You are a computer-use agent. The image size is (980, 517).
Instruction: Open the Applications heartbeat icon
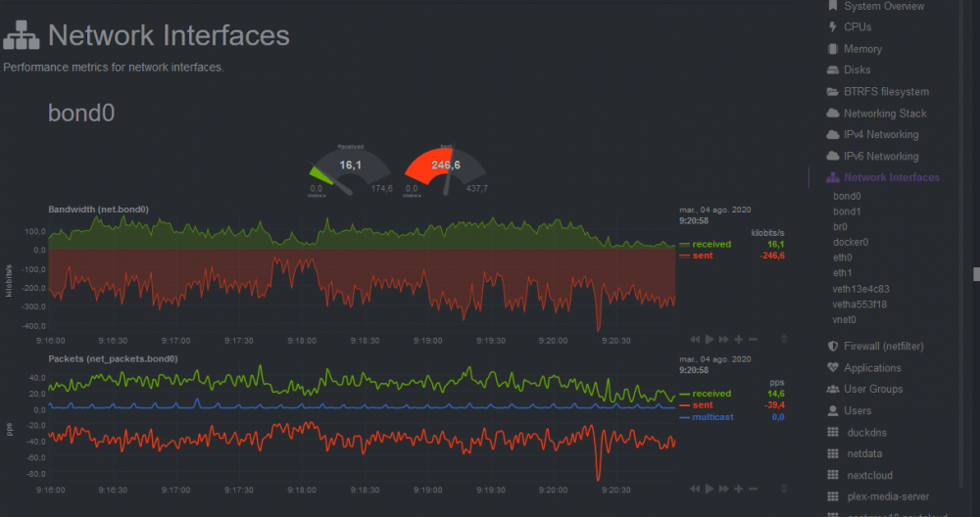click(832, 368)
